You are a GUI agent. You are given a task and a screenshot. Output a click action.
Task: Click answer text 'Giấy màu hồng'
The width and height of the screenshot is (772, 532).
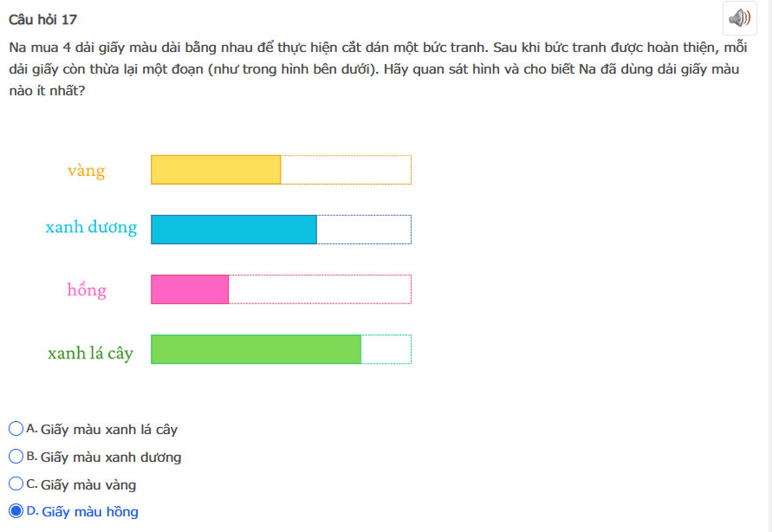click(x=89, y=512)
